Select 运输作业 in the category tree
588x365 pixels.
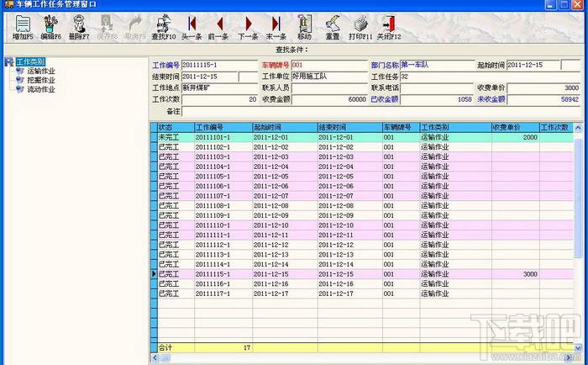41,71
